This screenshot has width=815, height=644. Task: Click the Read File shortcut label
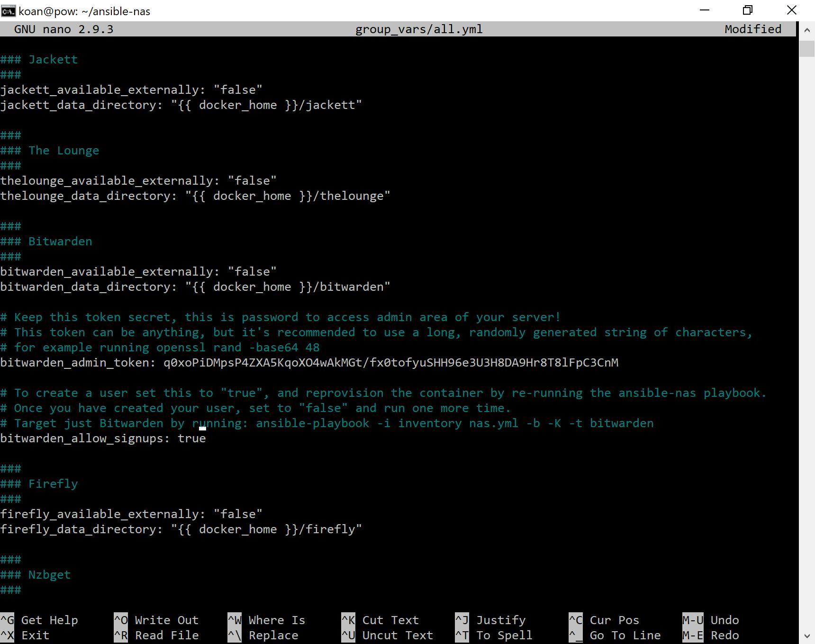pos(166,635)
